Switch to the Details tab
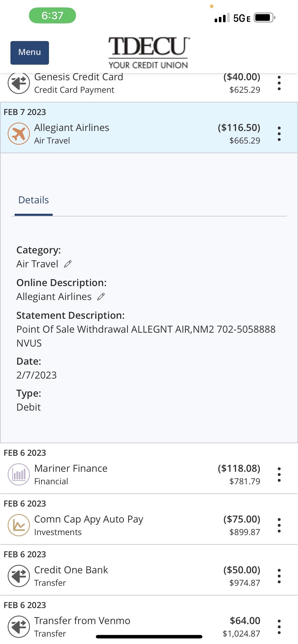The image size is (298, 644). 33,200
